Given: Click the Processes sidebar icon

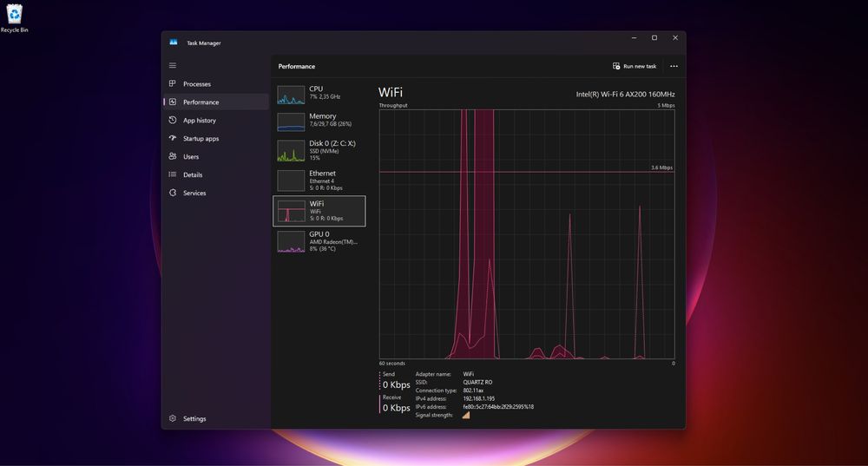Looking at the screenshot, I should (172, 83).
